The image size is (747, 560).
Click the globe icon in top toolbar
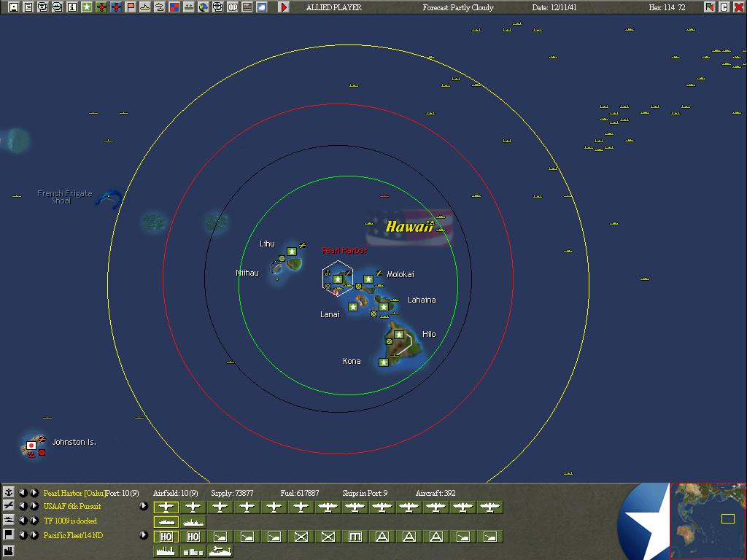click(204, 7)
